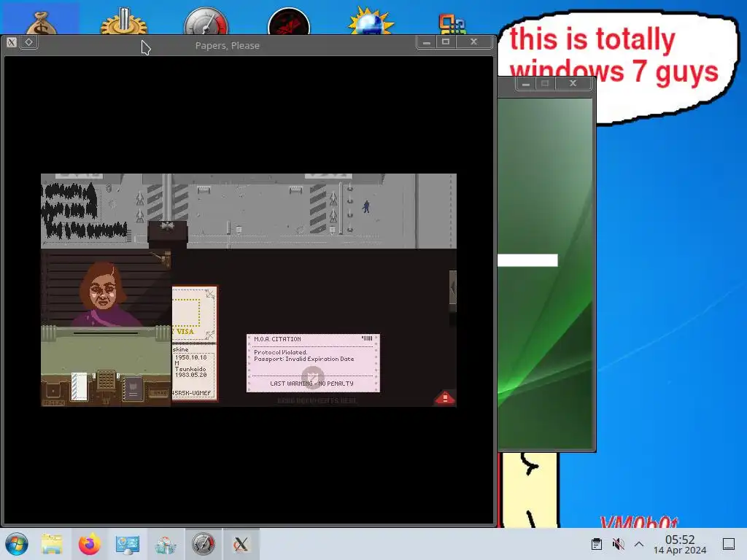747x560 pixels.
Task: Open the system settings taskbar icon
Action: [x=127, y=544]
